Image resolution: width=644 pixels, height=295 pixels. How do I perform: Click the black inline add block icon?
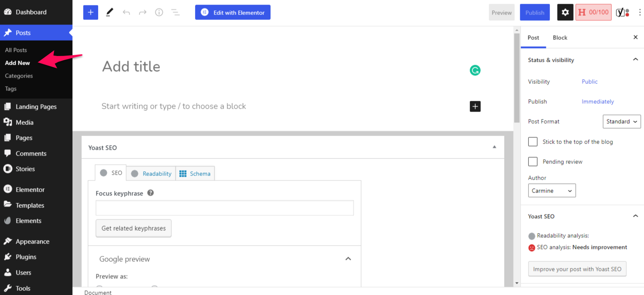[x=475, y=107]
